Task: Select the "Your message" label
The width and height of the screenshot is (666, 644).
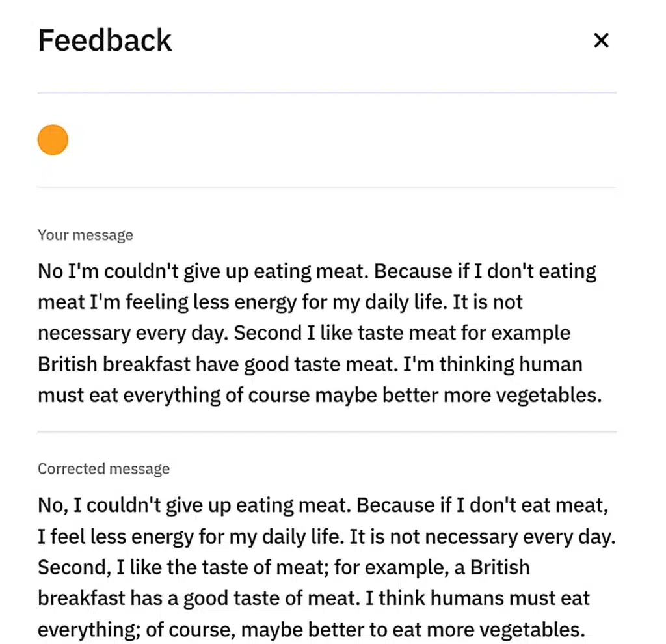Action: click(85, 235)
